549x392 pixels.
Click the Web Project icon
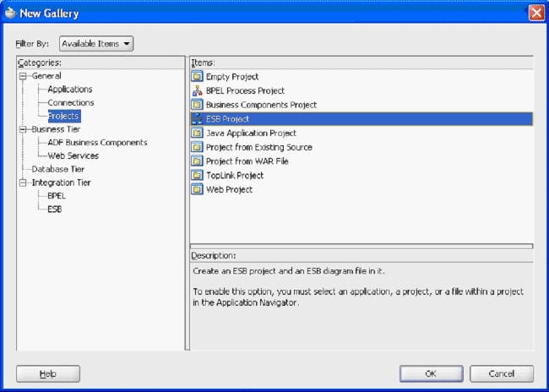pyautogui.click(x=197, y=189)
